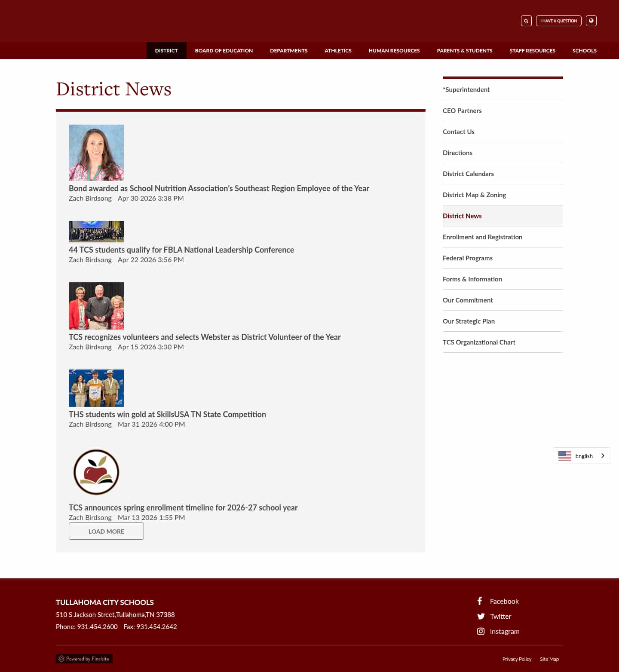Click the Bond portrait thumbnail

[x=96, y=153]
